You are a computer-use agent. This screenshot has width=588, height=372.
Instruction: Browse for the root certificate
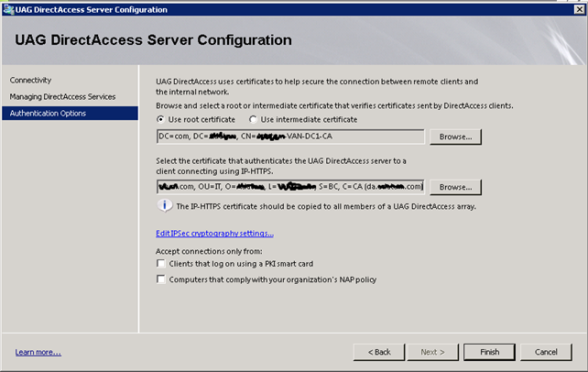pyautogui.click(x=455, y=137)
